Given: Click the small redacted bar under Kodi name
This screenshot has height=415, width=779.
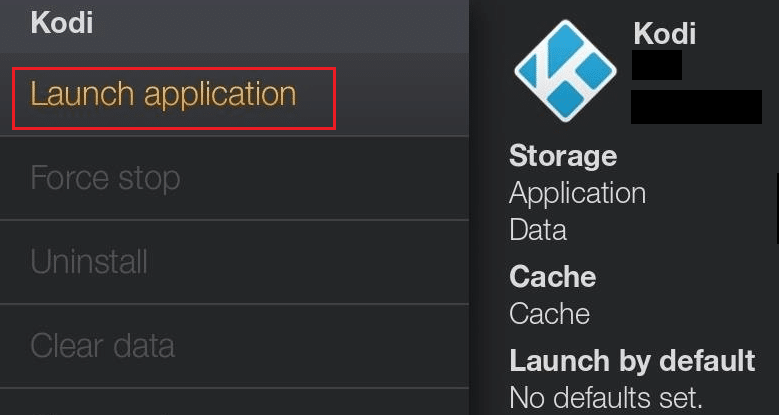Looking at the screenshot, I should click(657, 65).
